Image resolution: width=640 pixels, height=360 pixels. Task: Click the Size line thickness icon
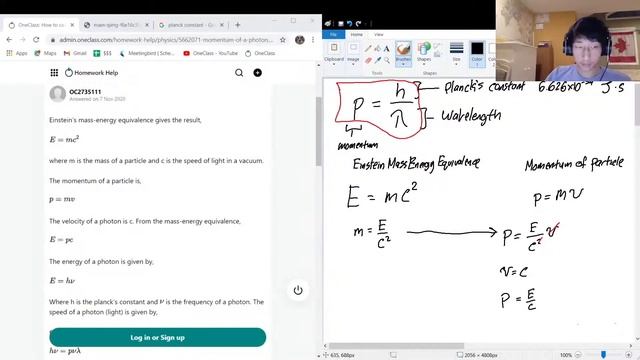click(456, 48)
